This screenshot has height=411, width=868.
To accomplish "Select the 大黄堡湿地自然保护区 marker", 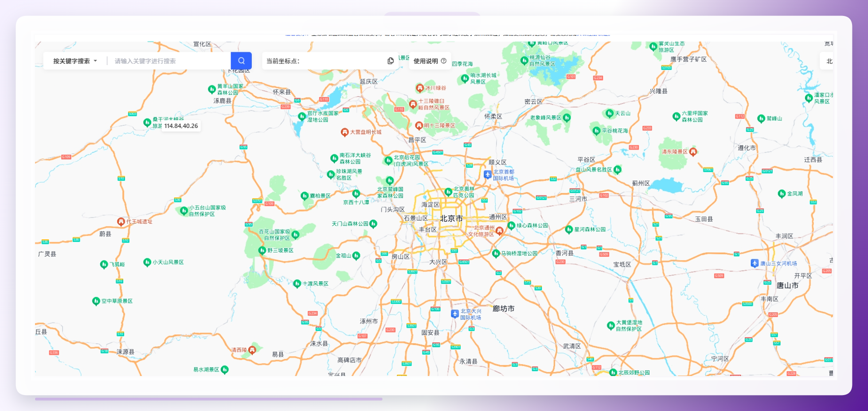I will coord(610,326).
